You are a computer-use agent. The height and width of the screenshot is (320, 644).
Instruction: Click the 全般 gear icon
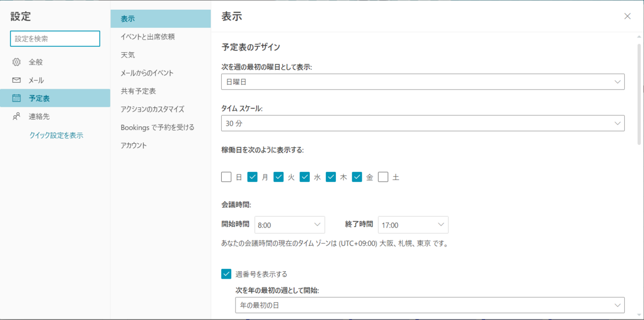pyautogui.click(x=17, y=62)
